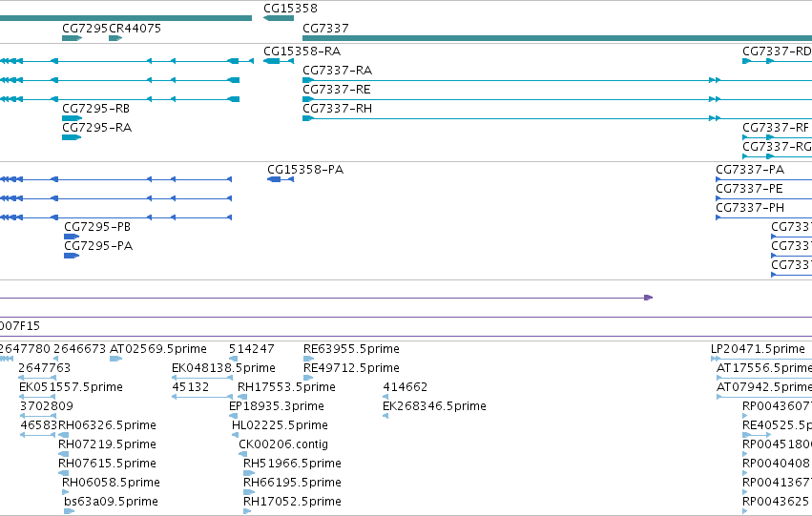This screenshot has width=812, height=516.
Task: Open the 2647763 EST label
Action: coord(45,367)
